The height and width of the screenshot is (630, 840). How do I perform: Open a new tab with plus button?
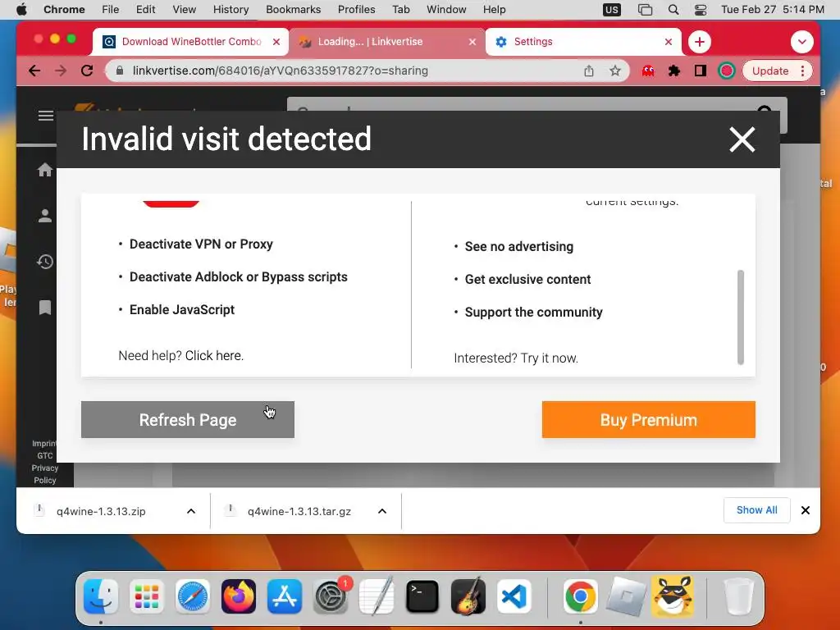pyautogui.click(x=700, y=42)
